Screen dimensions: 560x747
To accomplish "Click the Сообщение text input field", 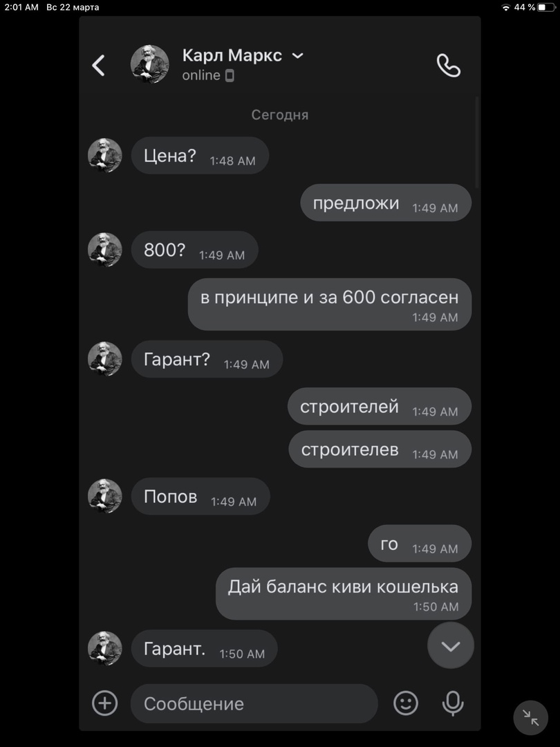I will tap(254, 703).
